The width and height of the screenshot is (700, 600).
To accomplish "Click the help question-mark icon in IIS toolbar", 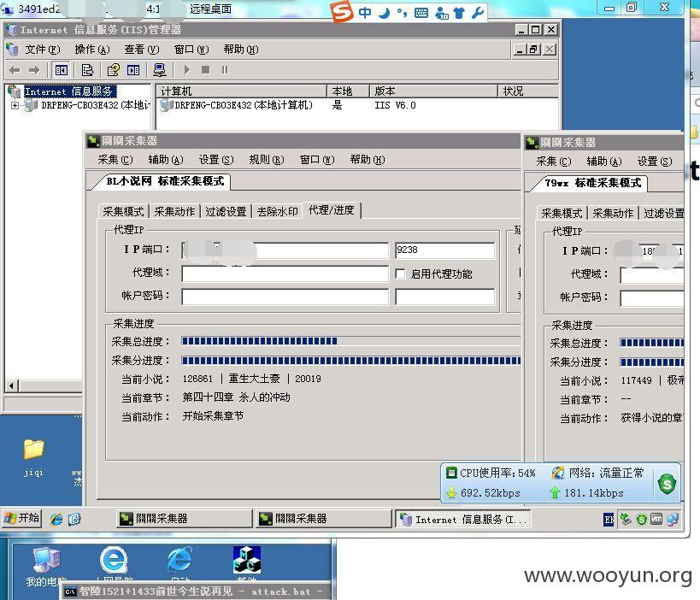I will click(x=113, y=70).
